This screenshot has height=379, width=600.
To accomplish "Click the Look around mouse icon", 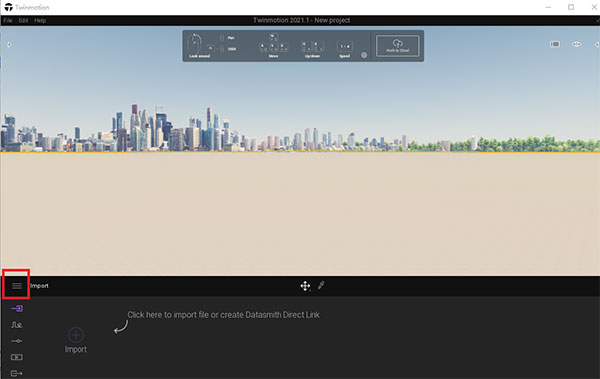I will (195, 43).
